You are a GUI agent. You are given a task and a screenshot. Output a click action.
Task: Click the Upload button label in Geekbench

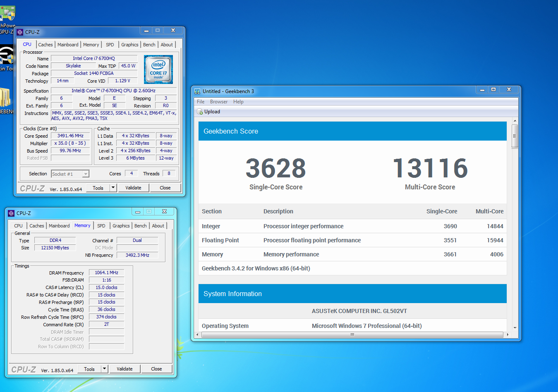pyautogui.click(x=212, y=112)
